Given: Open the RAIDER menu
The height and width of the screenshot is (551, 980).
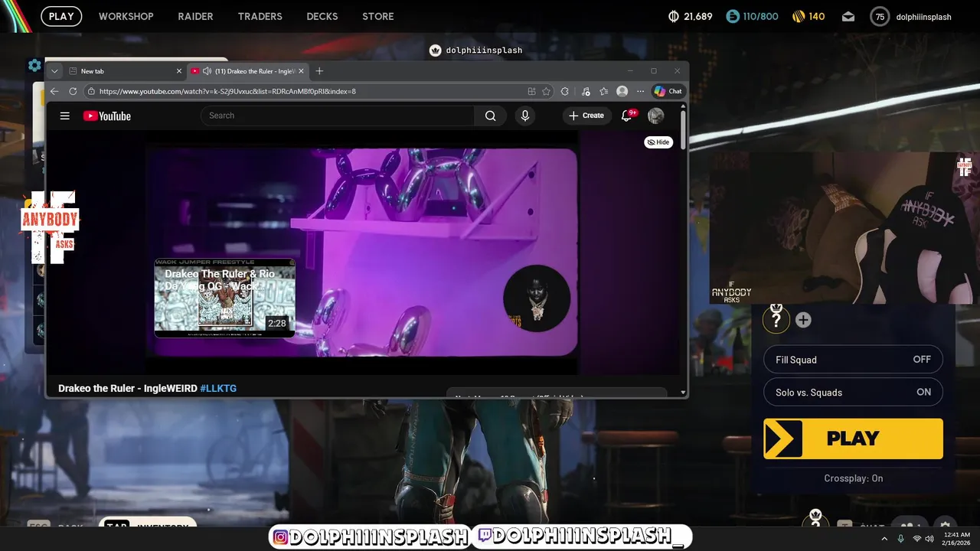Looking at the screenshot, I should 195,16.
